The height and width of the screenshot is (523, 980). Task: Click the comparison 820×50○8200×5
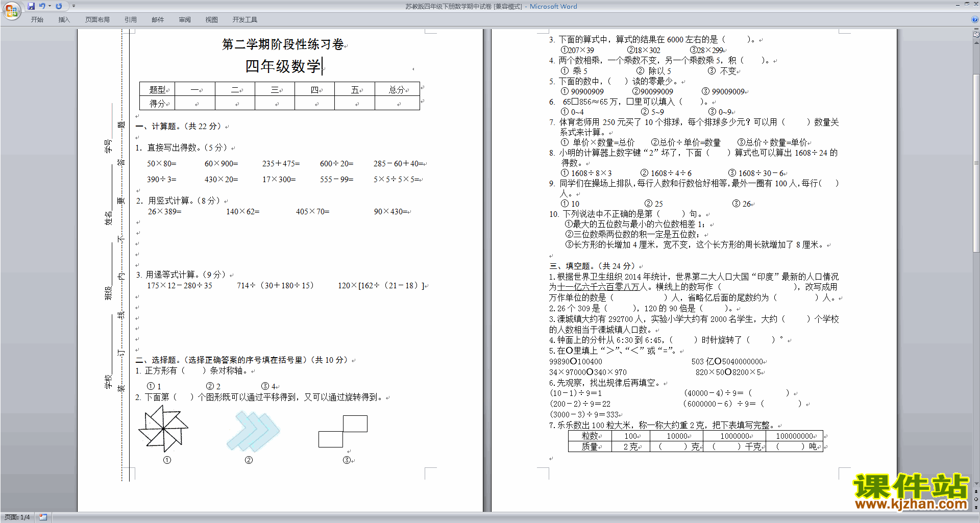[x=728, y=372]
